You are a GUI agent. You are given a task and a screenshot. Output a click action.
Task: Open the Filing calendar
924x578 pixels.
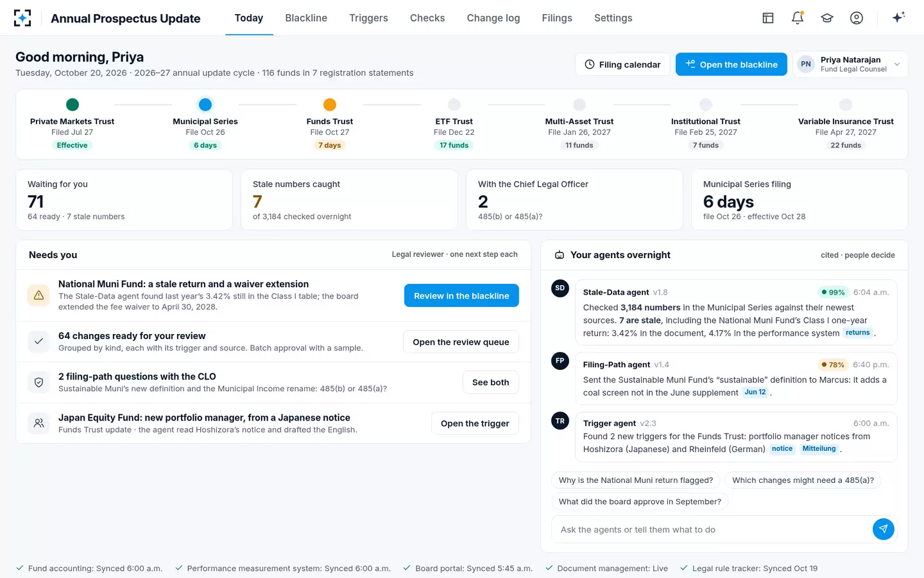623,64
